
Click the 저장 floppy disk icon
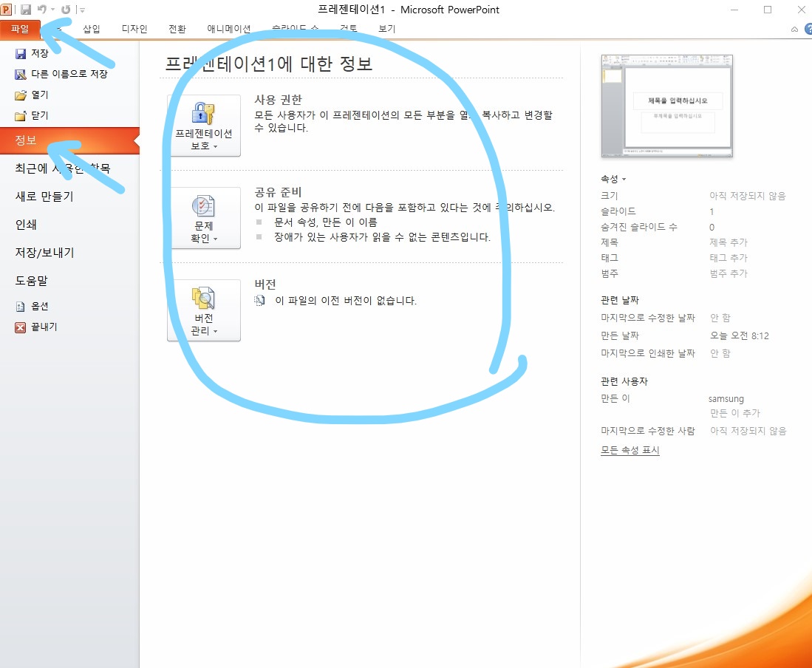(x=21, y=53)
